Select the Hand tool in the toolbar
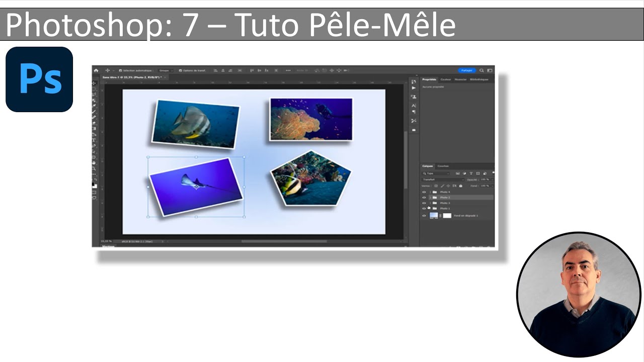Image resolution: width=644 pixels, height=362 pixels. coord(94,163)
